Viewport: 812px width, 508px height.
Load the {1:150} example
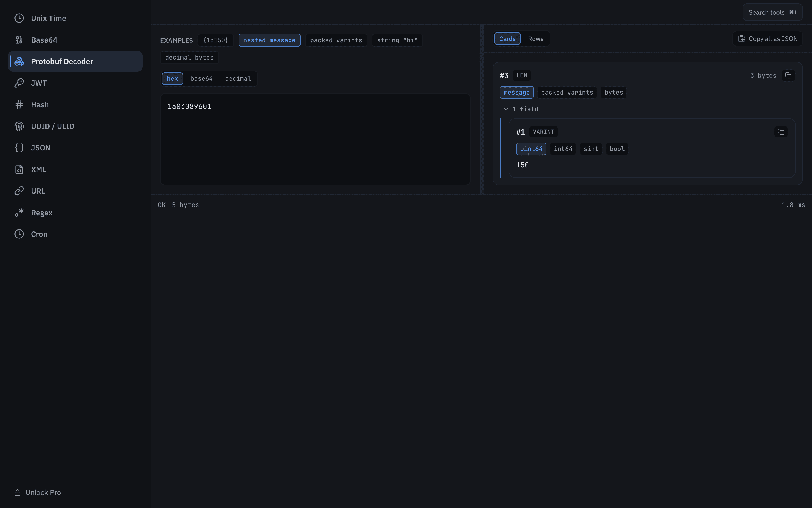[x=215, y=40]
